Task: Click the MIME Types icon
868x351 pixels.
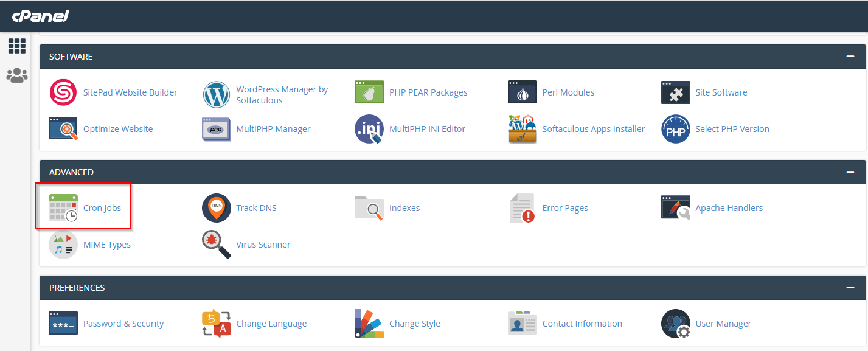Action: [x=63, y=245]
